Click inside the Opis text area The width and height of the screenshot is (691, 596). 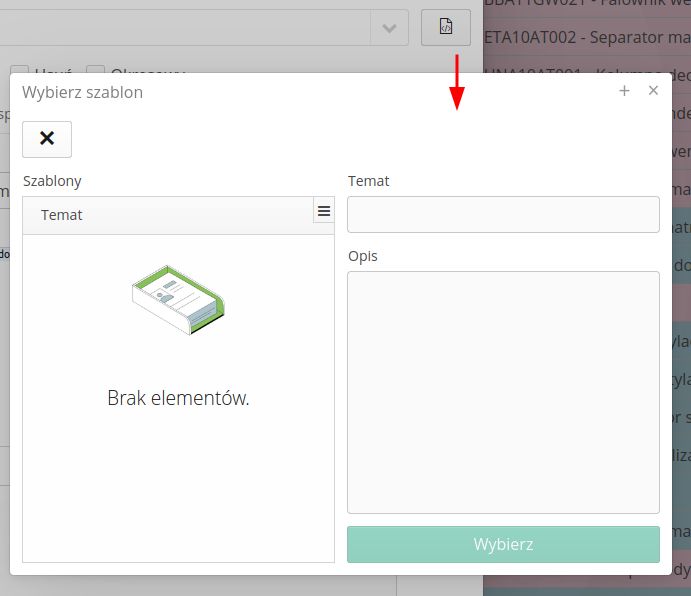pos(503,392)
